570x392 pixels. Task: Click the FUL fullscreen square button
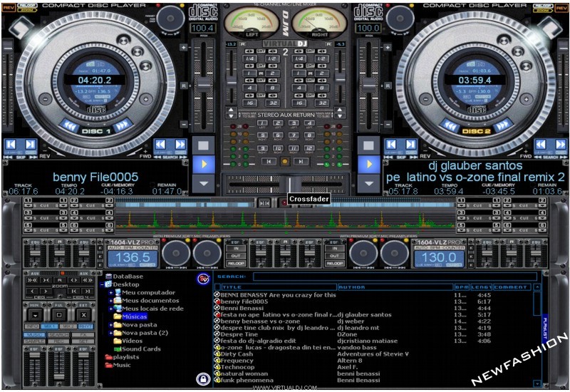click(x=59, y=314)
